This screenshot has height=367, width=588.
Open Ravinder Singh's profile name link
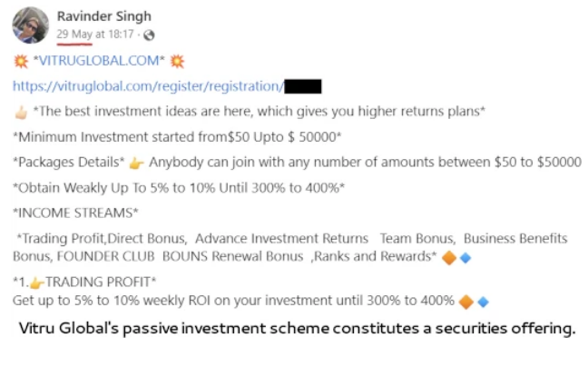[x=103, y=16]
